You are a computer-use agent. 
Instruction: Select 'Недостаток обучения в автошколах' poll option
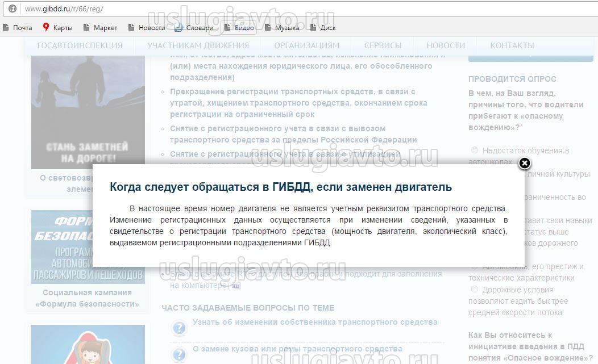point(475,150)
